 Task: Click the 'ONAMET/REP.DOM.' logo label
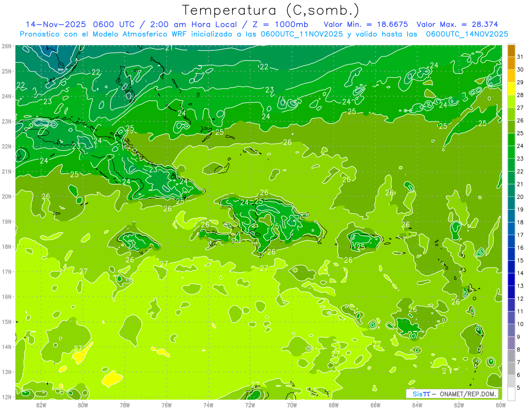pos(469,394)
